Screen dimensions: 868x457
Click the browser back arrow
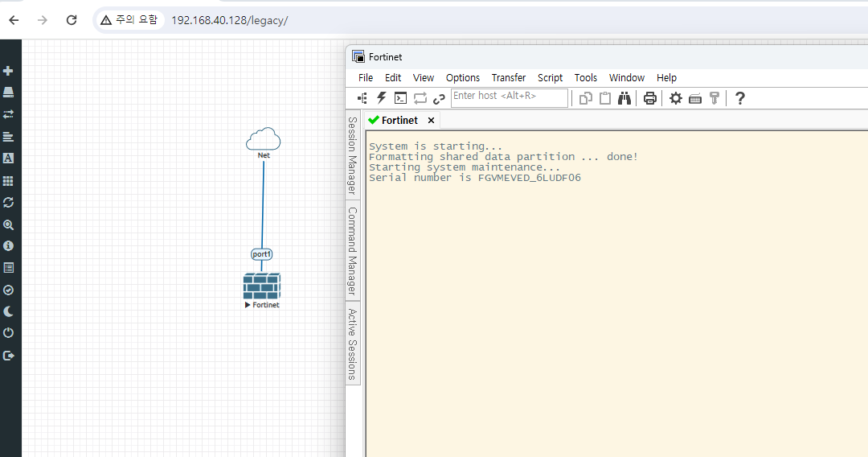pos(14,20)
